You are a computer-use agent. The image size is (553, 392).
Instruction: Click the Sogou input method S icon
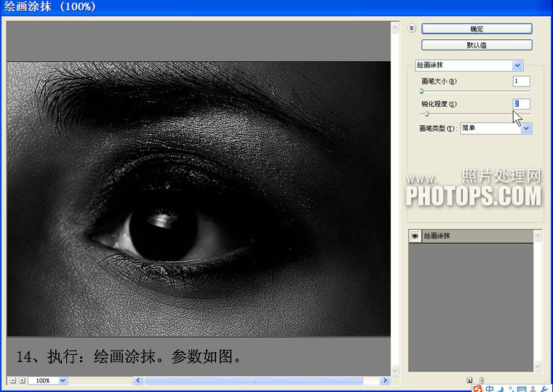[x=478, y=389]
